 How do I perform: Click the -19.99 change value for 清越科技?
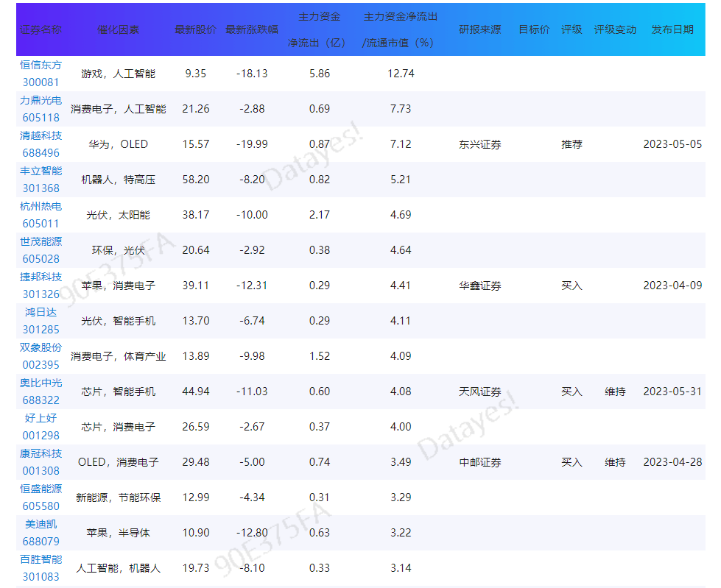[252, 144]
